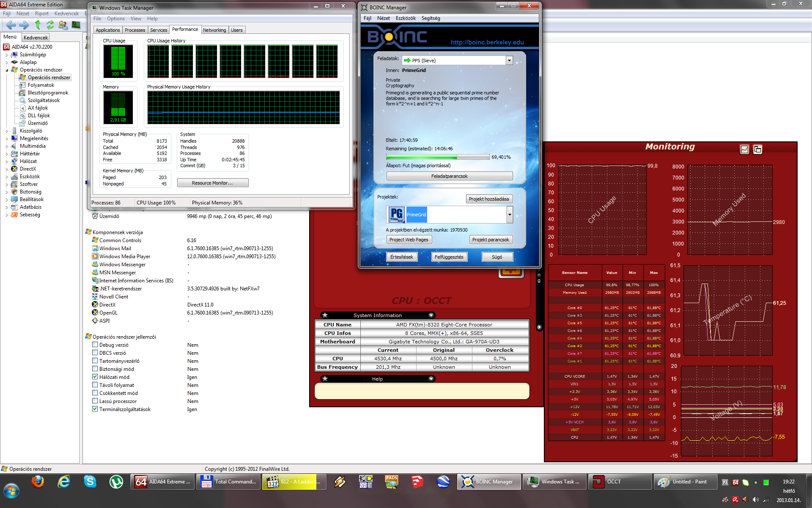Open Skype from the taskbar
Screen dimensions: 812x508
click(90, 482)
